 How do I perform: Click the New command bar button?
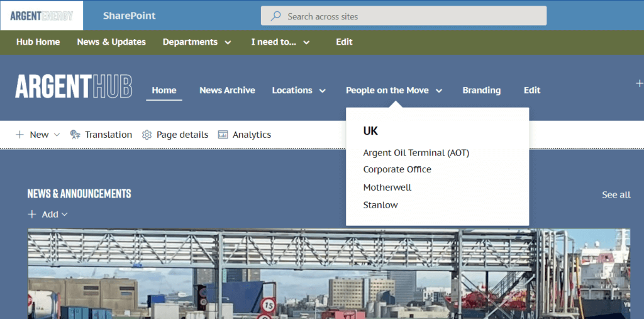38,135
